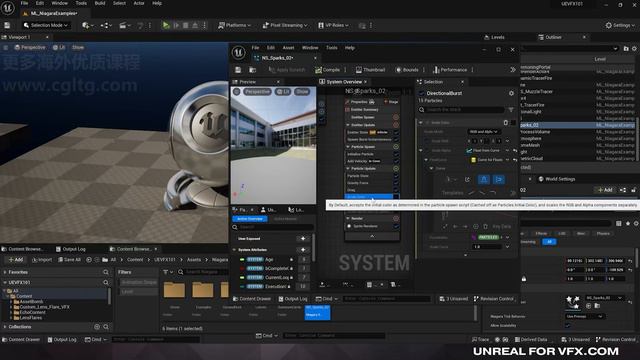Expand the Favorites section in Content Browser

[5, 272]
